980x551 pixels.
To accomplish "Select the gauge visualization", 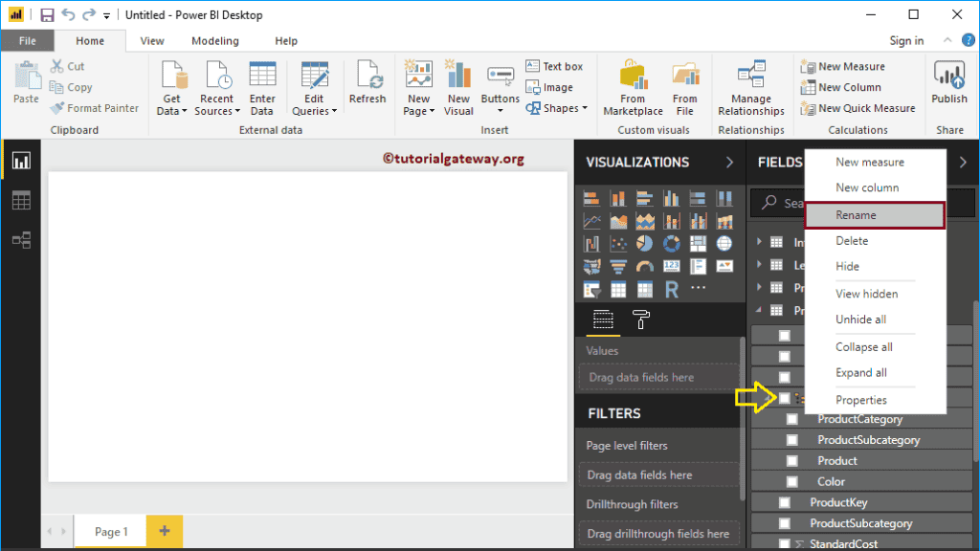I will pyautogui.click(x=644, y=267).
